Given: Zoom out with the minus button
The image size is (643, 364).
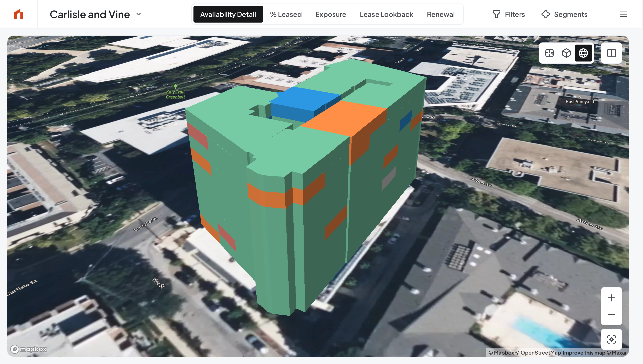Looking at the screenshot, I should pos(611,315).
